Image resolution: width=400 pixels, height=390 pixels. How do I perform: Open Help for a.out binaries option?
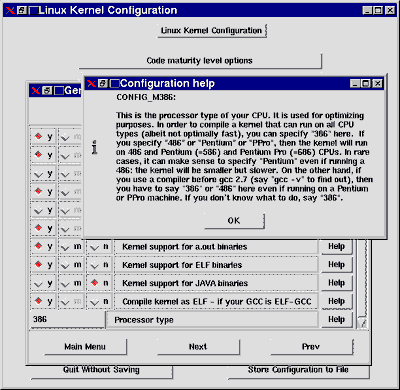336,247
